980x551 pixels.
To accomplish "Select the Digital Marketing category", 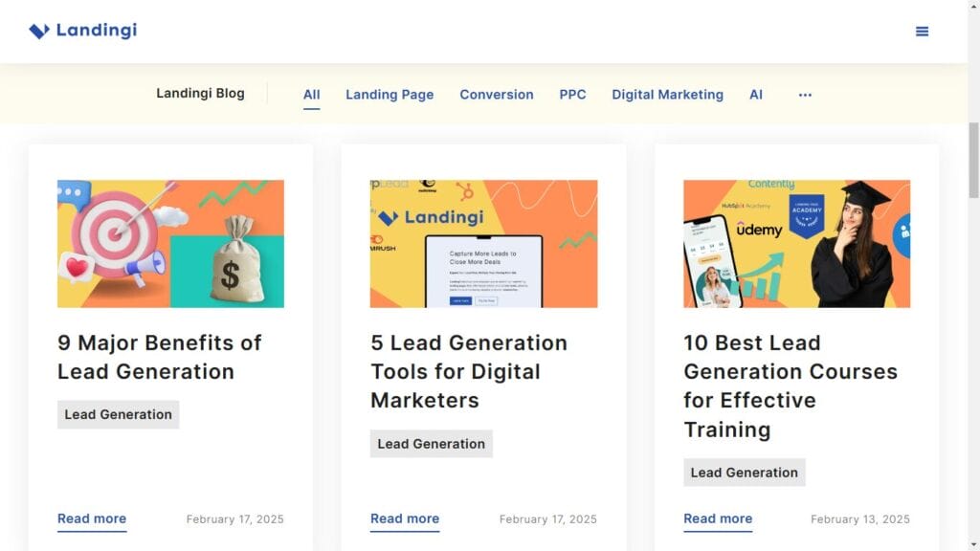I will point(667,95).
